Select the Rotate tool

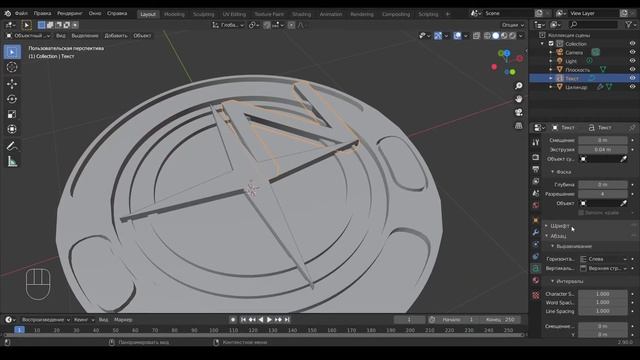click(12, 99)
